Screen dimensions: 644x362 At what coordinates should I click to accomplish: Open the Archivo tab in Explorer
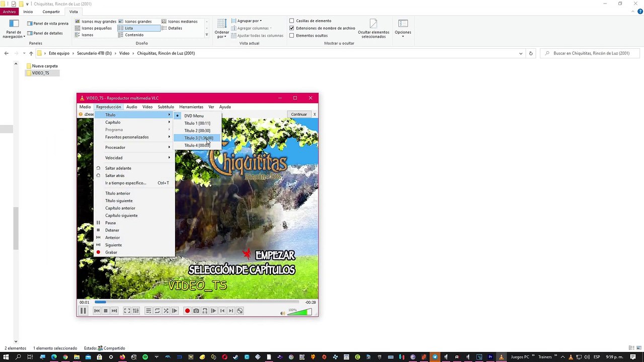pos(9,12)
